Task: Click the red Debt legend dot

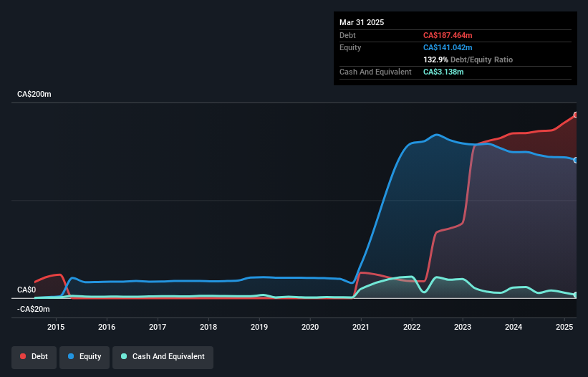Action: pyautogui.click(x=23, y=356)
